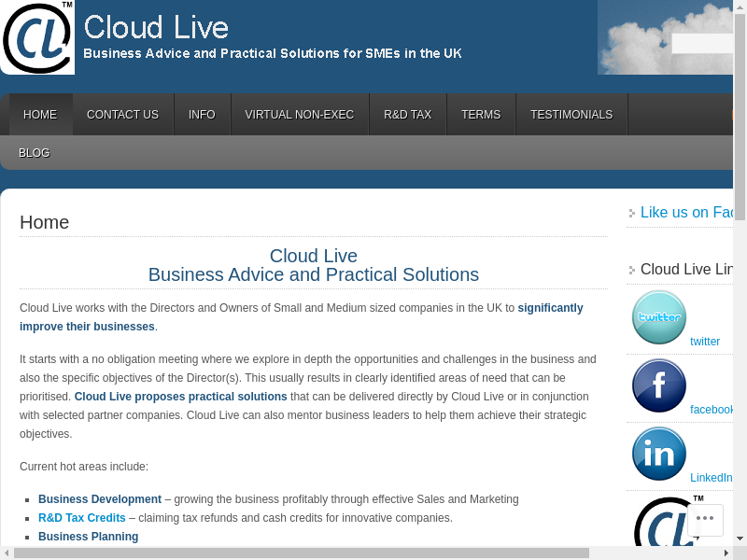Screen dimensions: 747x560
Task: Click the search field in header
Action: coord(702,44)
